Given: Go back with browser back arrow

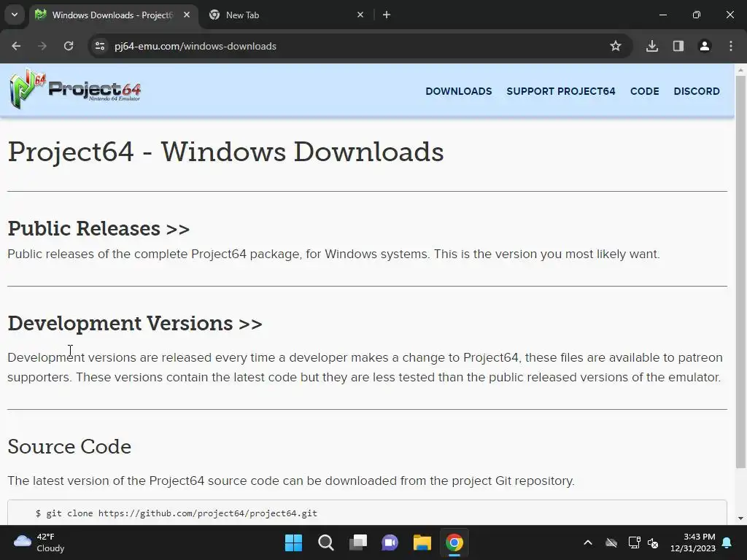Looking at the screenshot, I should coord(16,46).
